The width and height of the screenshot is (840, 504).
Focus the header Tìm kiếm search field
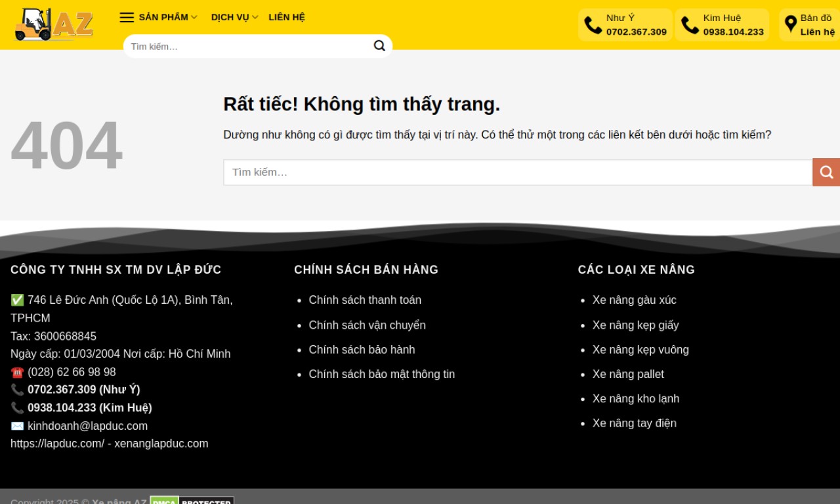248,46
